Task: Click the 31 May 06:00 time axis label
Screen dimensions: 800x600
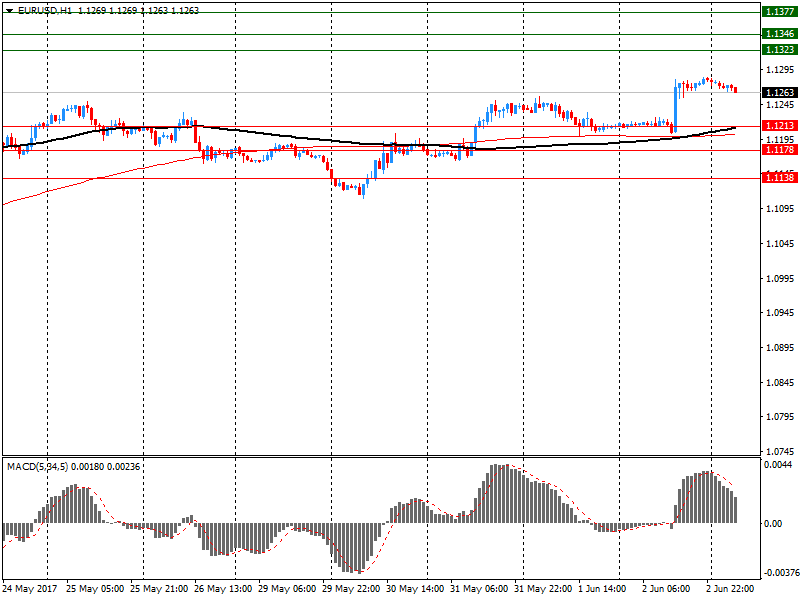Action: pyautogui.click(x=479, y=589)
